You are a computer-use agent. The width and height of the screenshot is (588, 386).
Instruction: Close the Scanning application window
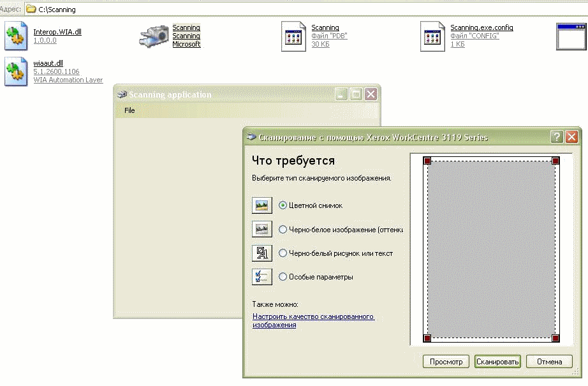click(x=371, y=94)
